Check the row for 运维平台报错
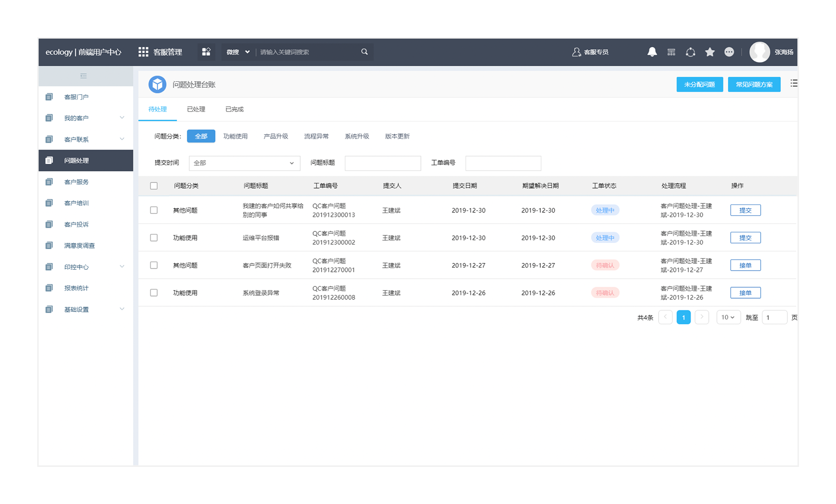Viewport: 836px width, 504px height. click(x=153, y=238)
